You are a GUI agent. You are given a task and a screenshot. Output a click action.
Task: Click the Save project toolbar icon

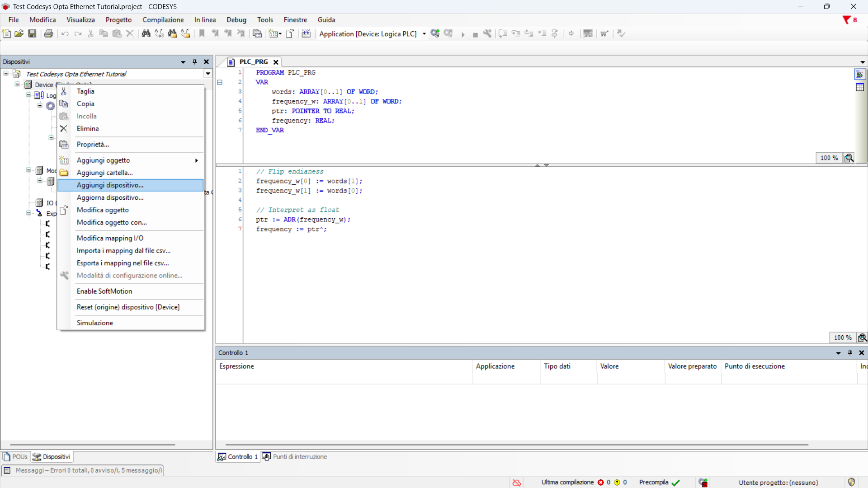point(32,33)
